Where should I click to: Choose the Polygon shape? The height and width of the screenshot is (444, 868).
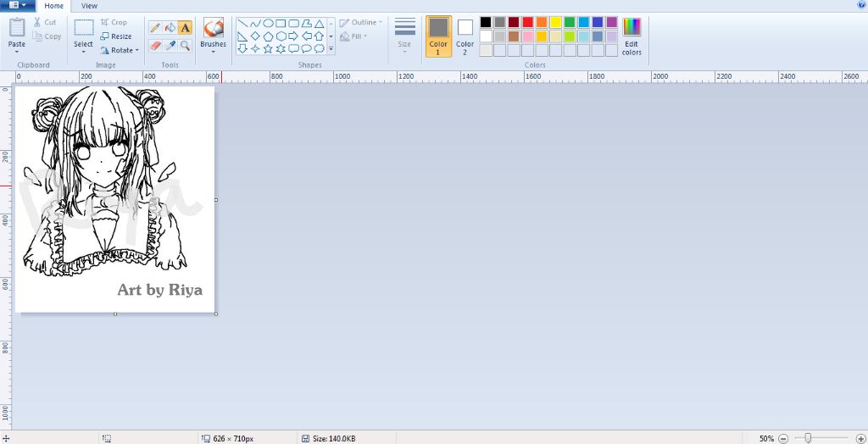point(306,23)
